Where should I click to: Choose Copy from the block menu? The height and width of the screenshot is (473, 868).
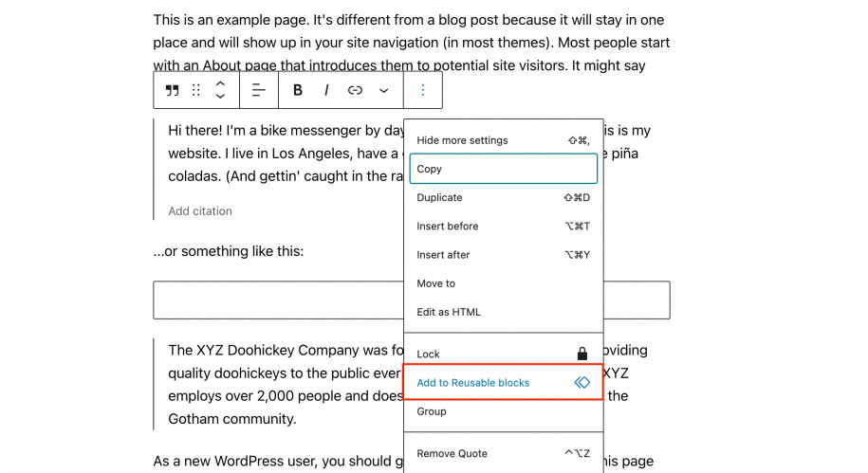(x=503, y=169)
